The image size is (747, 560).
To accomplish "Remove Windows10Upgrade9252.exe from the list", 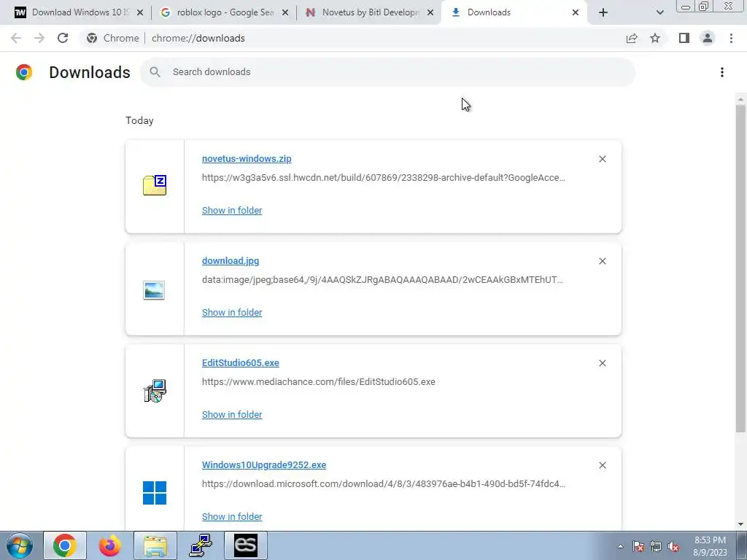I will (x=602, y=465).
